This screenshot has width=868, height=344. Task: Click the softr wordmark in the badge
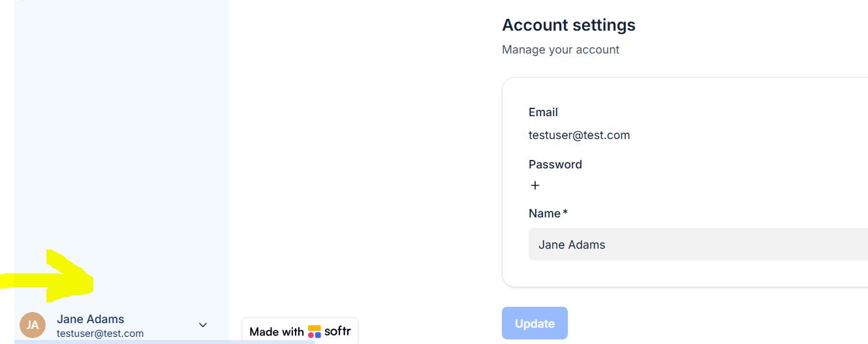click(x=337, y=331)
